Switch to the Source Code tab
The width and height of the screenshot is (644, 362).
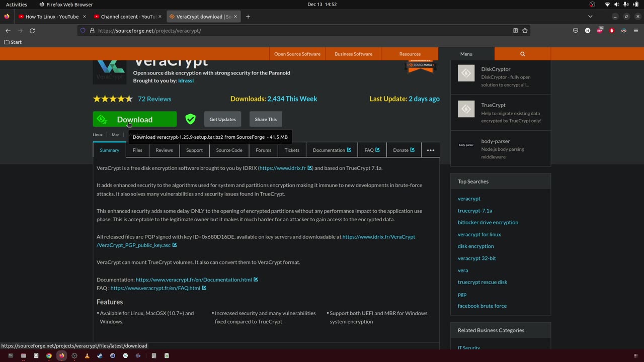click(x=229, y=150)
